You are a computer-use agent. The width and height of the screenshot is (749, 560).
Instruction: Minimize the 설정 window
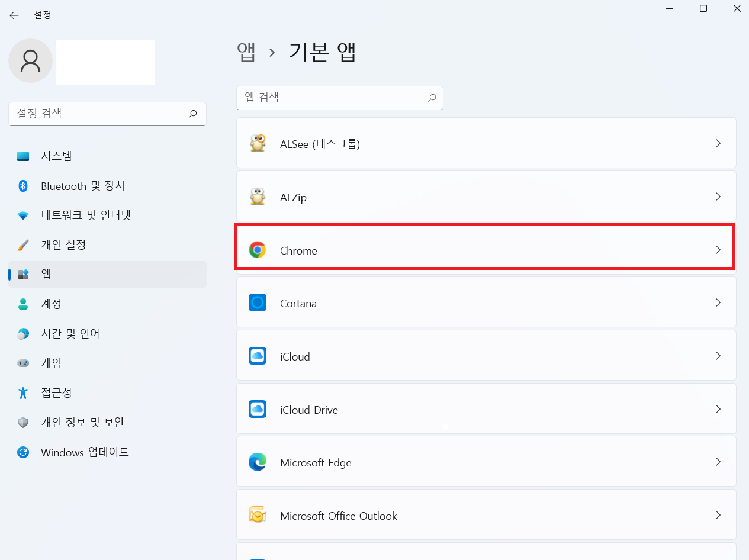(669, 8)
